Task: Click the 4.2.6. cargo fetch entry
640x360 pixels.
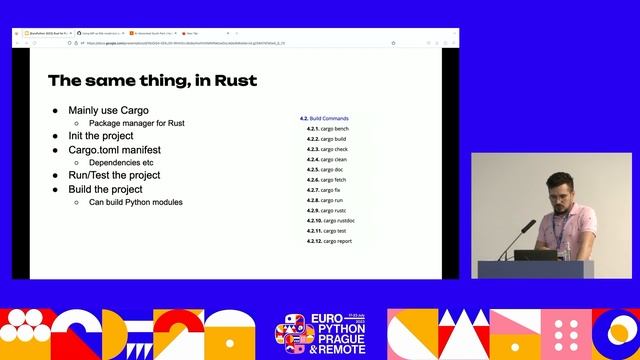Action: click(x=326, y=180)
